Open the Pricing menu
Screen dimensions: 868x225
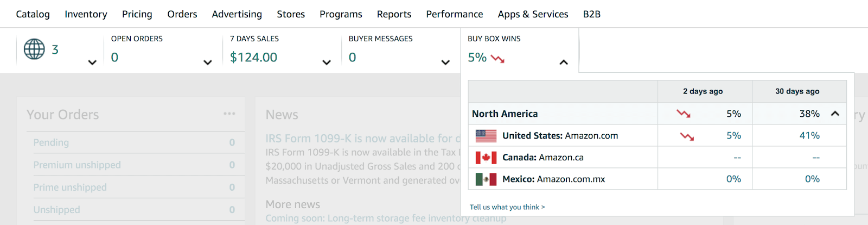click(x=137, y=14)
